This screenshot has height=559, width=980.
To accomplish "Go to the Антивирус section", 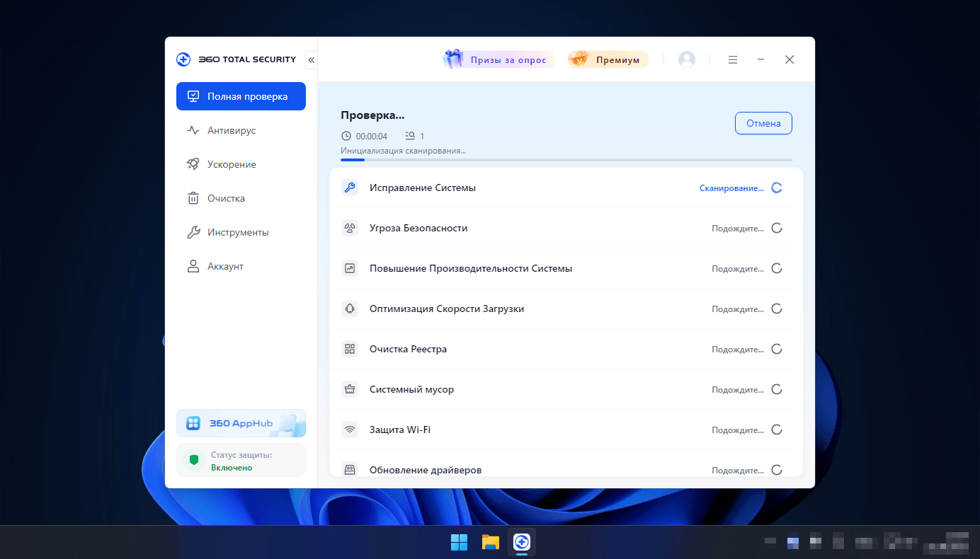I will pyautogui.click(x=241, y=130).
